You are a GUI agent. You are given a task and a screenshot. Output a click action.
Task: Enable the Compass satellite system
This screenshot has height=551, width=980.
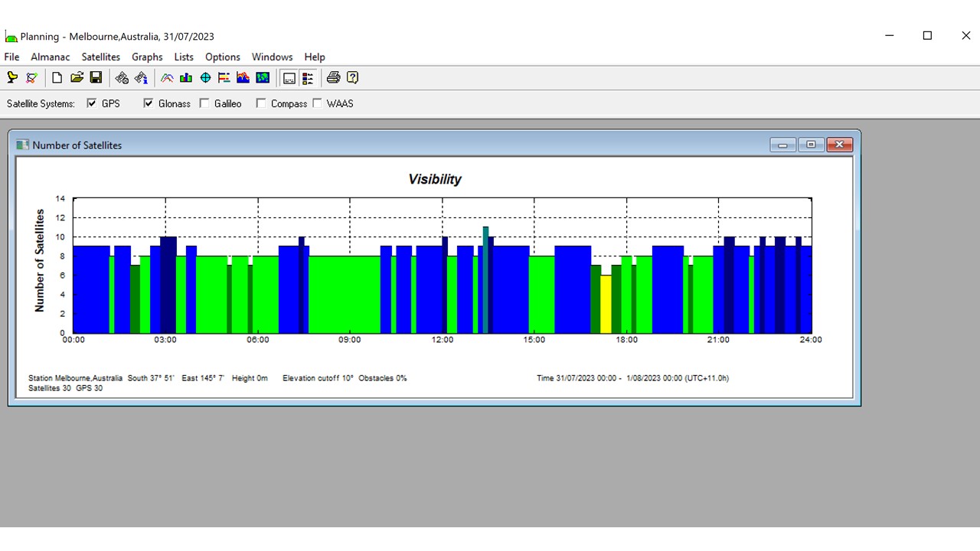pos(260,103)
